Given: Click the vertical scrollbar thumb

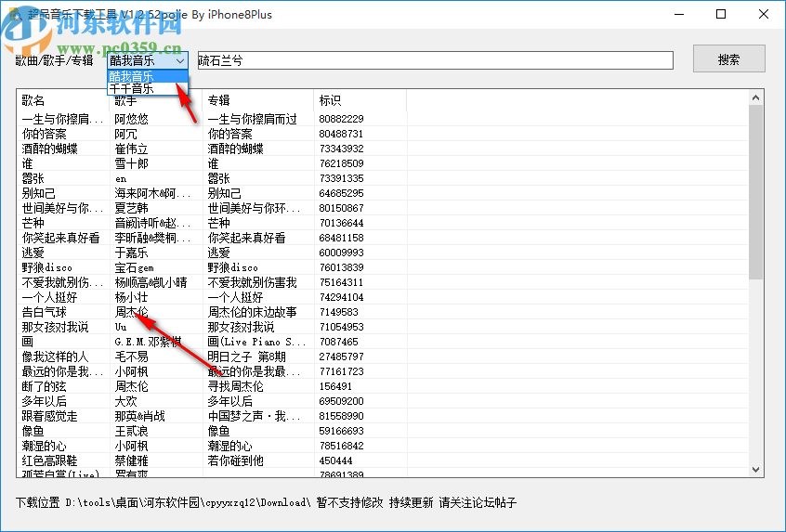Looking at the screenshot, I should 756,192.
